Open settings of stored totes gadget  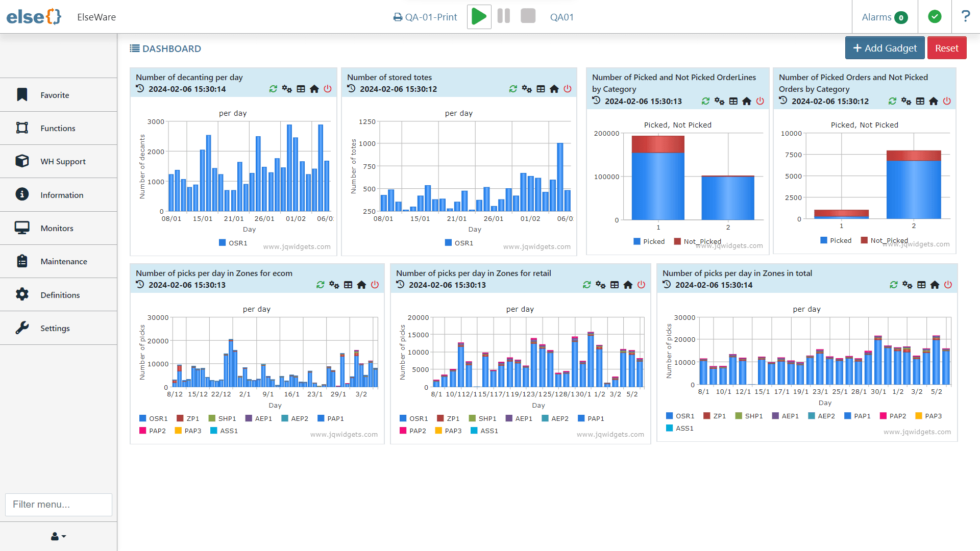point(527,89)
